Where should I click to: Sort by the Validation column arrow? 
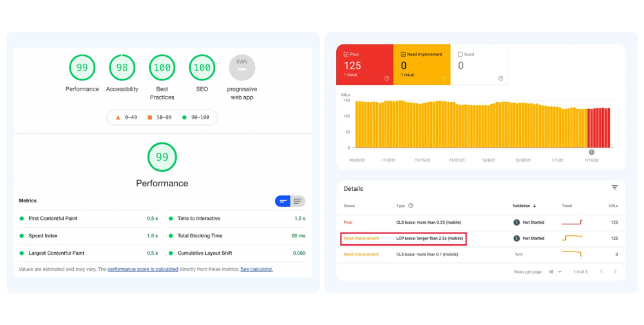(535, 206)
